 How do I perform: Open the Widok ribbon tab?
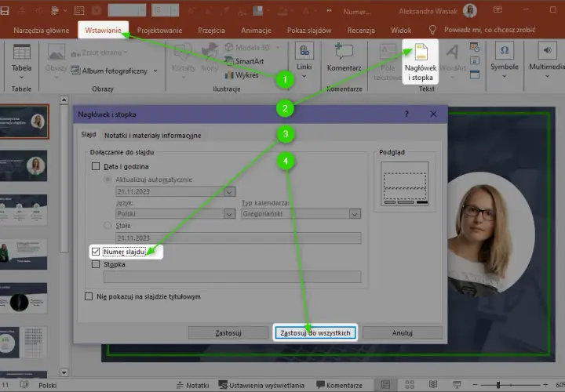coord(401,31)
